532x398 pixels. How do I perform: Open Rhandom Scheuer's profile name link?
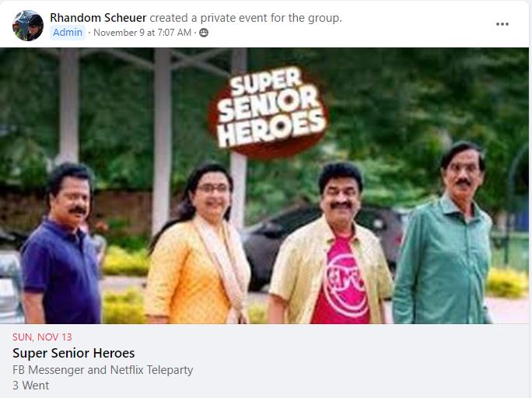98,18
